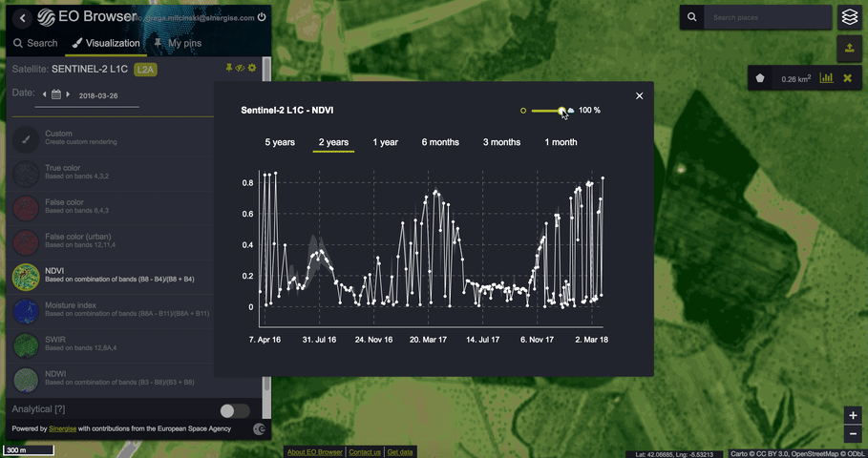Screen dimensions: 868x458
Task: Show the 2 years chart range
Action: [x=333, y=142]
